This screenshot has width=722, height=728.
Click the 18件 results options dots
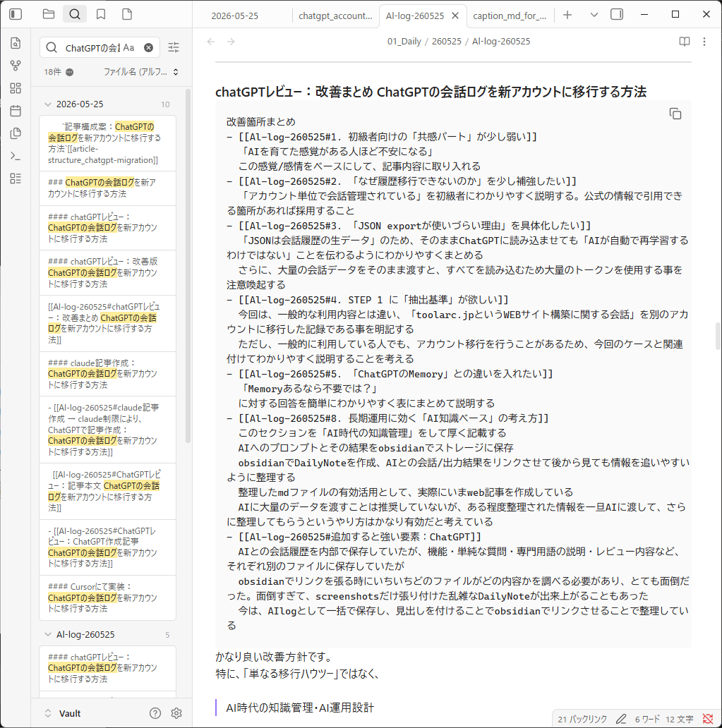(x=70, y=72)
